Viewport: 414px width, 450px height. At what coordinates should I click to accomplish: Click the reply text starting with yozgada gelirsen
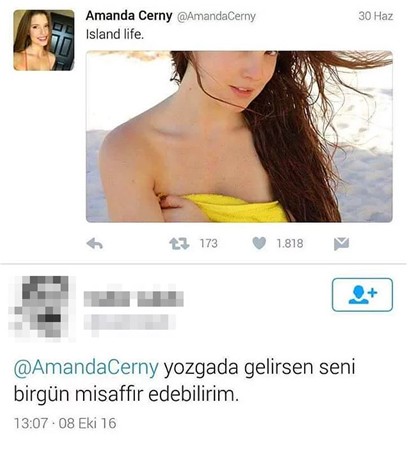click(184, 381)
